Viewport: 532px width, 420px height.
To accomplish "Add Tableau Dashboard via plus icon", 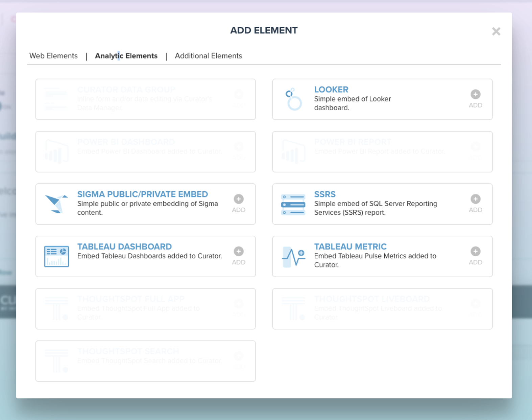I will click(x=238, y=251).
